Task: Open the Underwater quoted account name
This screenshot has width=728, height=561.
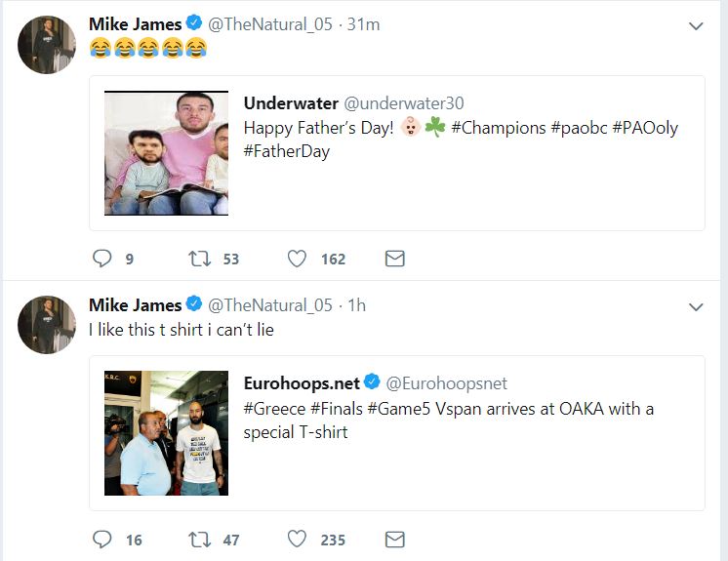Action: [291, 103]
